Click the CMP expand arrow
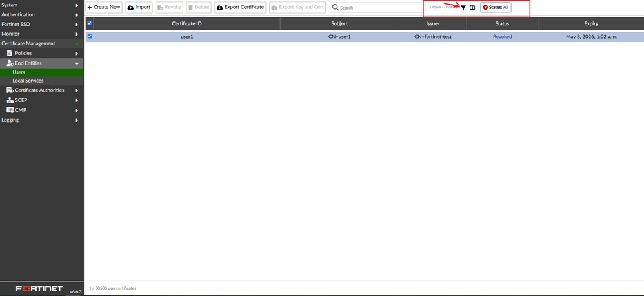The image size is (644, 296). click(77, 110)
